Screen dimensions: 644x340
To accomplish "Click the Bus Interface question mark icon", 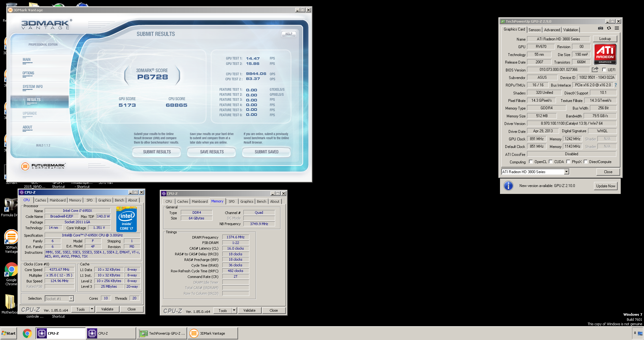I will (616, 85).
